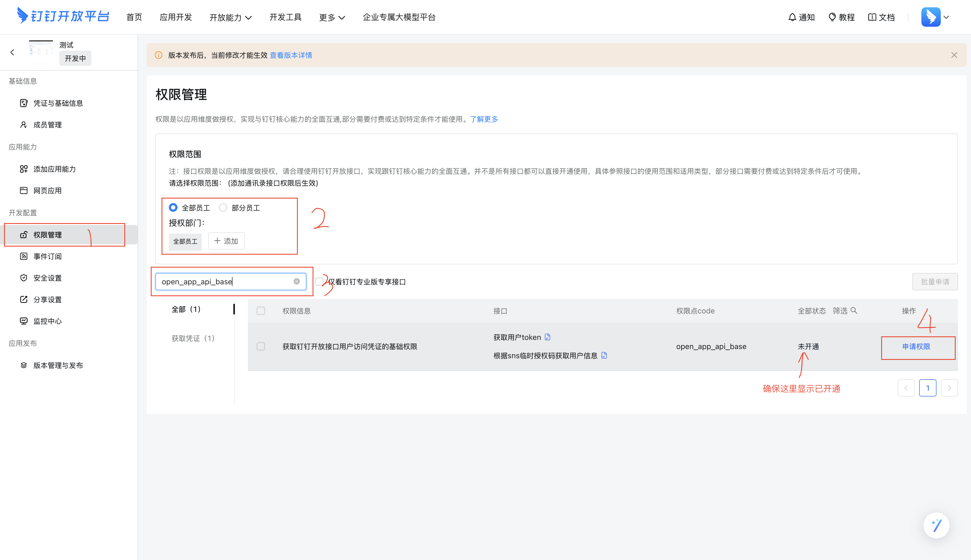Click 申请权限 for open_app_api_base
The image size is (971, 560).
(x=916, y=347)
